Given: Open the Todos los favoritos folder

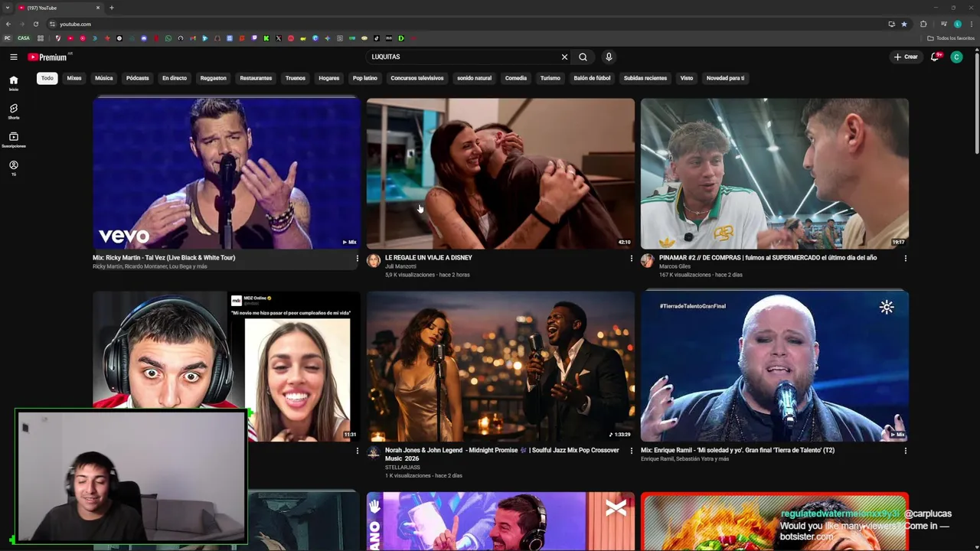Looking at the screenshot, I should pyautogui.click(x=952, y=38).
